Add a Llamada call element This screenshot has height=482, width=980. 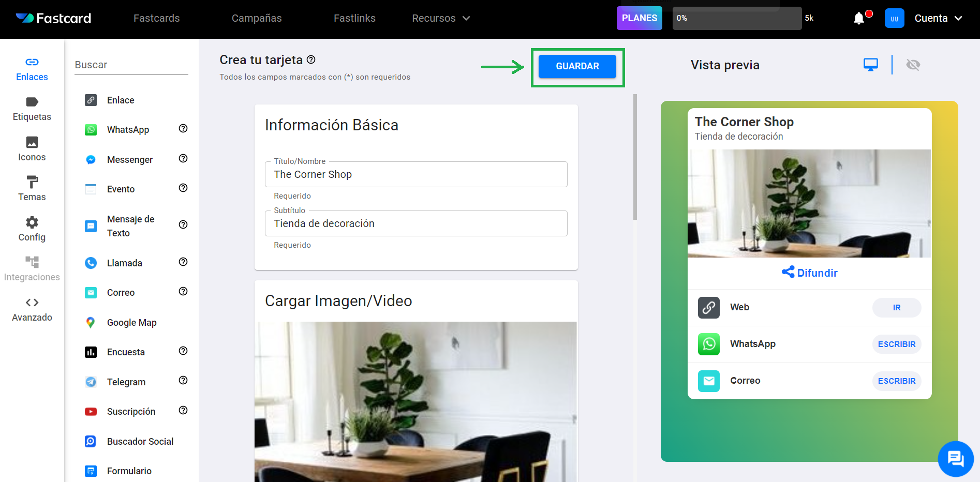click(124, 263)
